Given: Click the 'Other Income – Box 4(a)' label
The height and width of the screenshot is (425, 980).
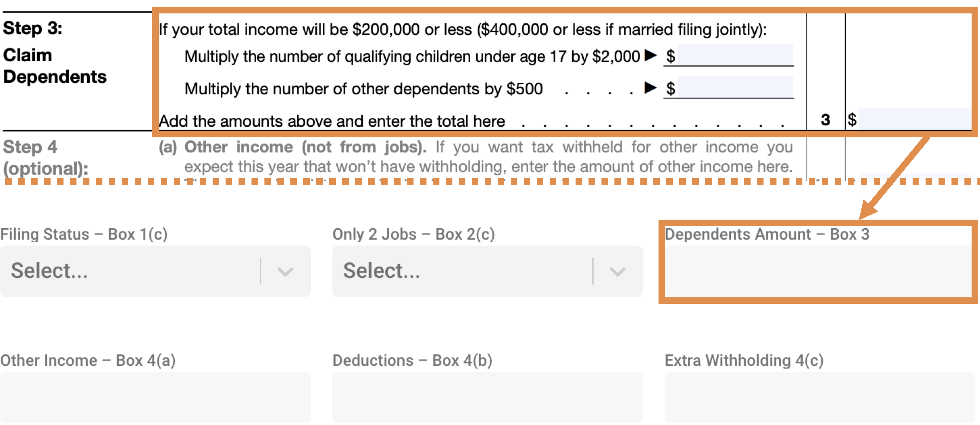Looking at the screenshot, I should (88, 361).
